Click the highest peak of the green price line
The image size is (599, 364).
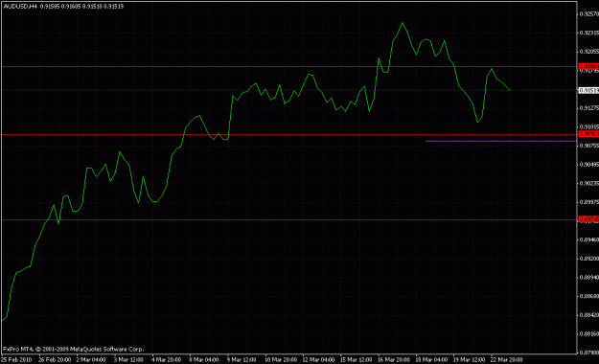tap(402, 23)
